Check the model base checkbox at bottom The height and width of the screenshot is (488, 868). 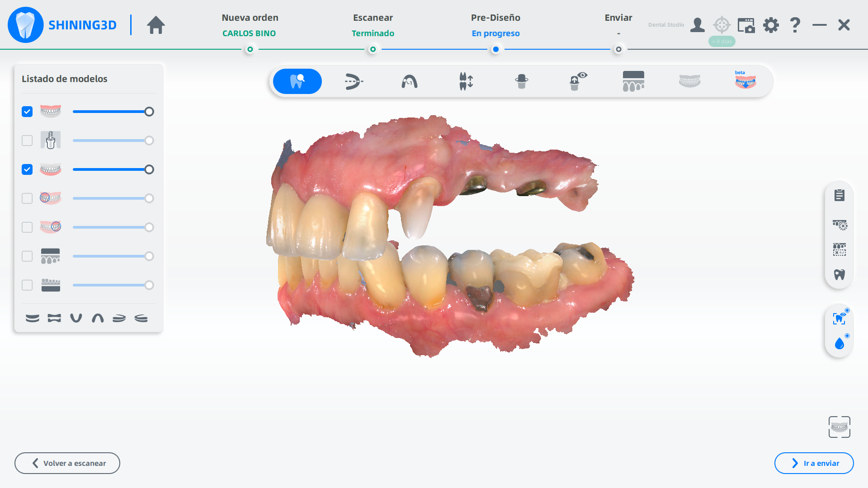pyautogui.click(x=27, y=285)
